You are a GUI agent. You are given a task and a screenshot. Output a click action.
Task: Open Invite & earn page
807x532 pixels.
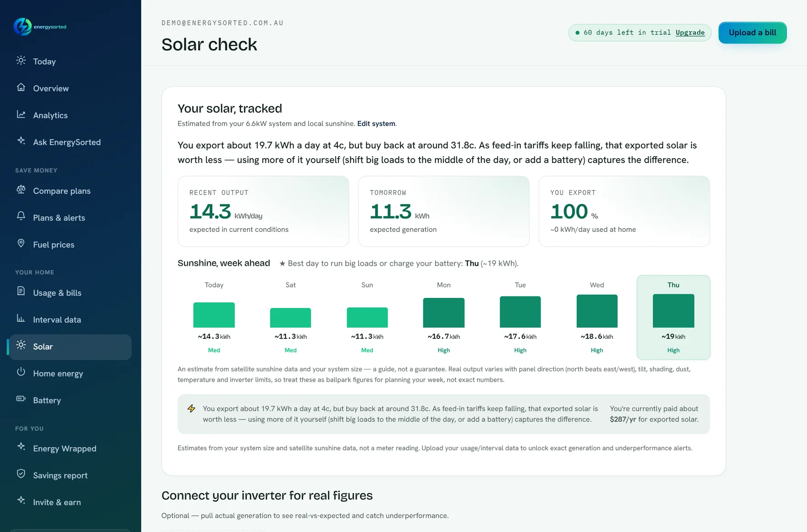(70, 502)
